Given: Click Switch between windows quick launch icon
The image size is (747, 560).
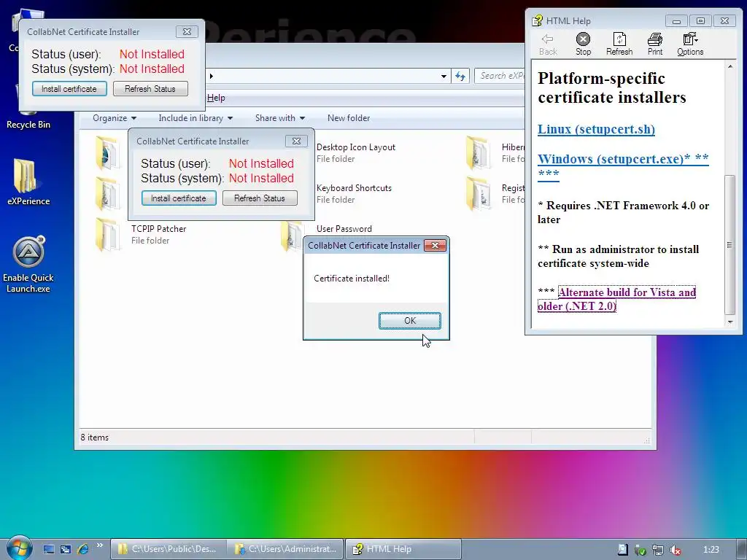Looking at the screenshot, I should click(66, 549).
